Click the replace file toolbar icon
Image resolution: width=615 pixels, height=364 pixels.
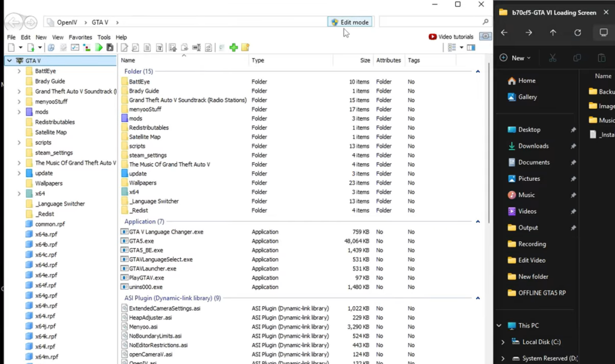coord(208,47)
